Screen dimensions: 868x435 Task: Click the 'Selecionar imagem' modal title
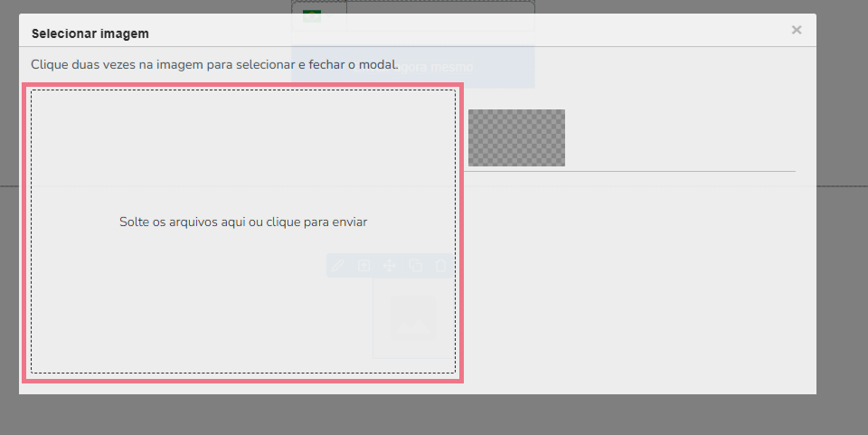point(90,33)
